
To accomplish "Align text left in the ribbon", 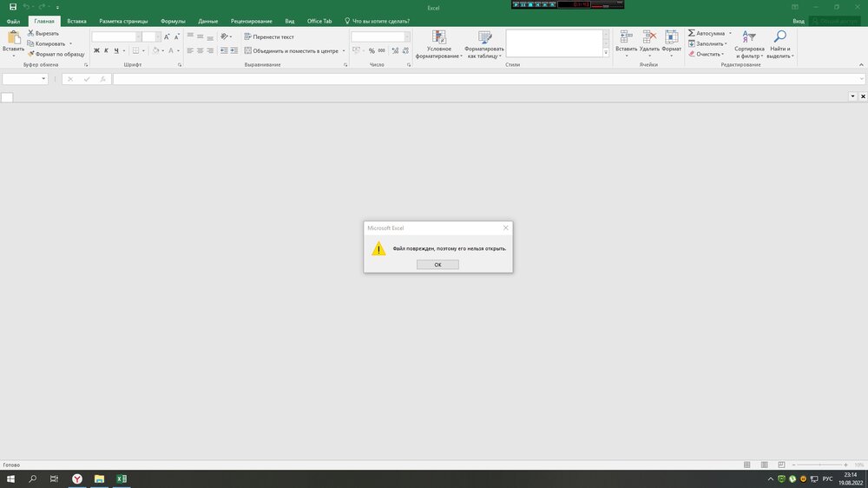I will 190,50.
